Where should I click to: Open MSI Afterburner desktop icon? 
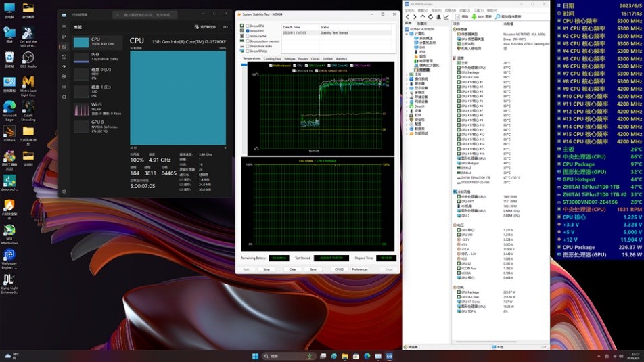pyautogui.click(x=9, y=229)
